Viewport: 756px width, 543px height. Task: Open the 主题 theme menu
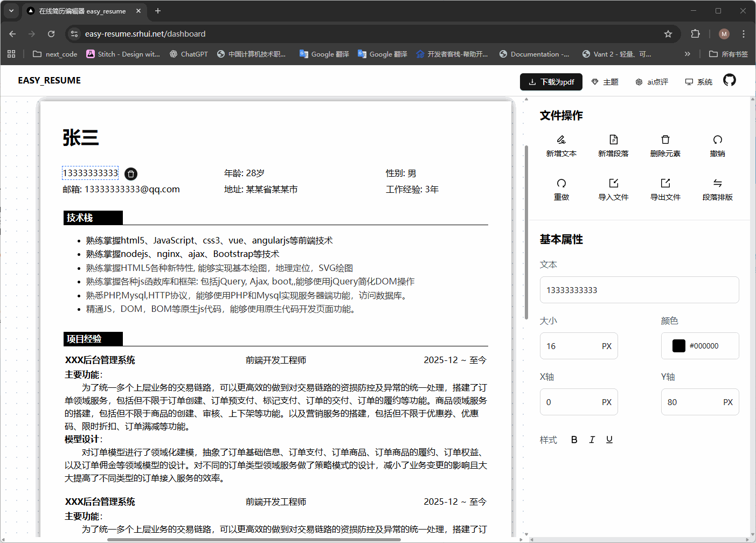click(605, 82)
